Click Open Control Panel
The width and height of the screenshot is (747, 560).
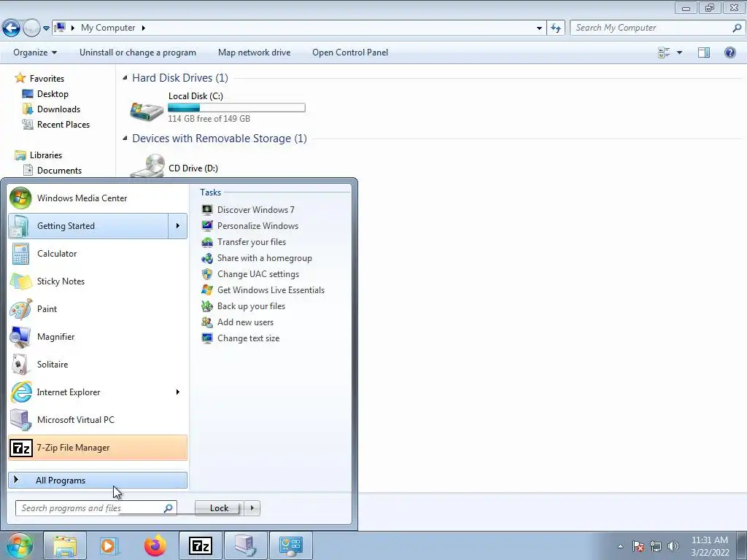tap(350, 52)
